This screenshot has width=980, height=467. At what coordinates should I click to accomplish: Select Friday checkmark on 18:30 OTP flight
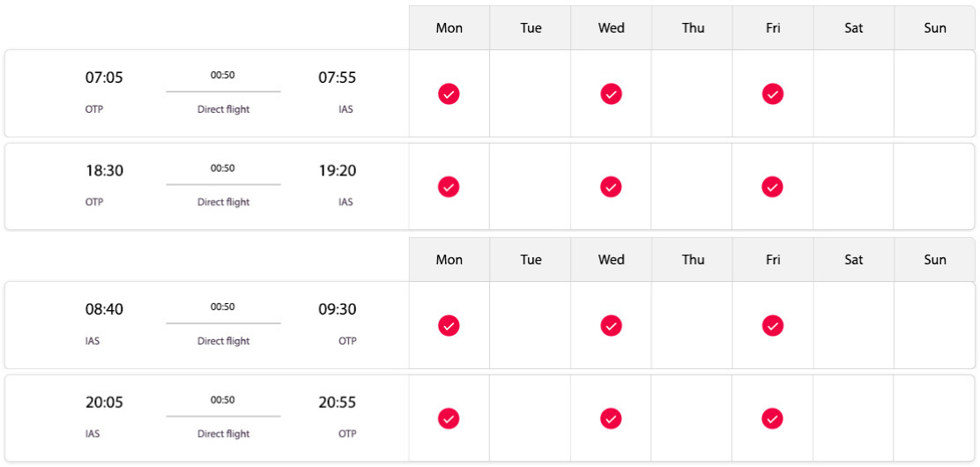[x=773, y=187]
